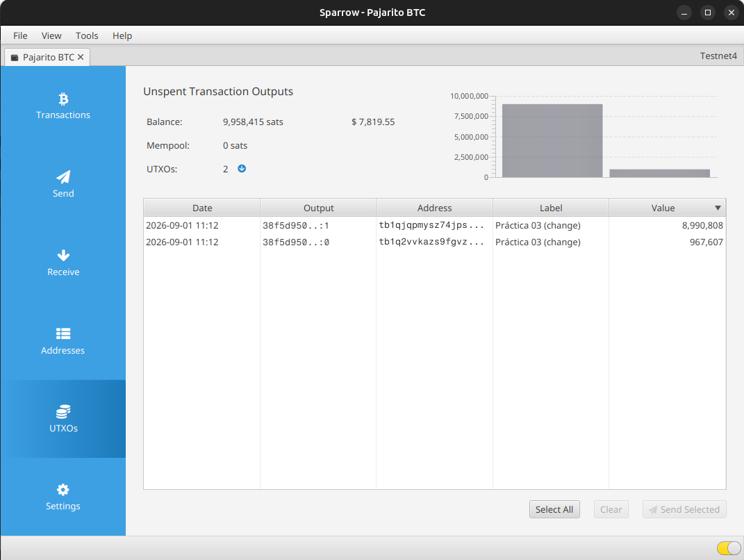Click the blue UTXO download arrow icon
Viewport: 744px width, 560px height.
[x=242, y=168]
